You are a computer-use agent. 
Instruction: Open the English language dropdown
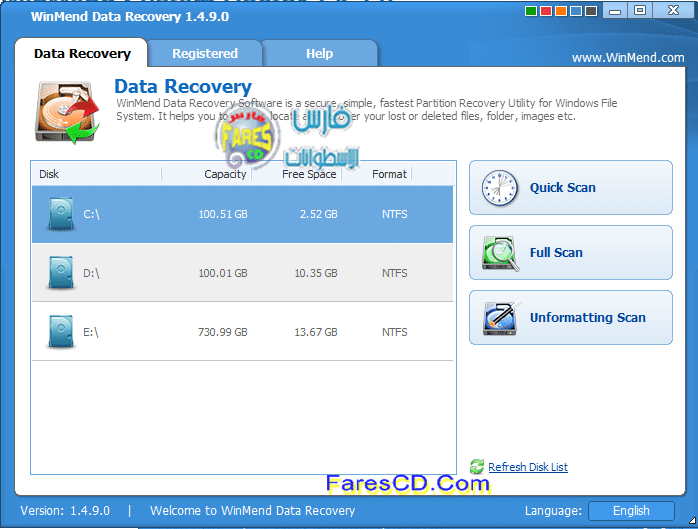(631, 511)
